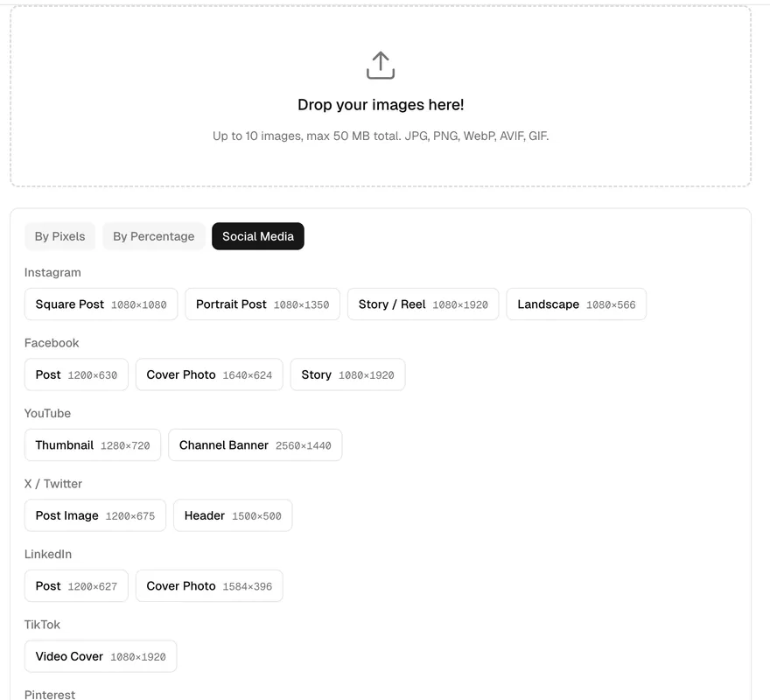Select Facebook Post 1200×630 preset

76,374
